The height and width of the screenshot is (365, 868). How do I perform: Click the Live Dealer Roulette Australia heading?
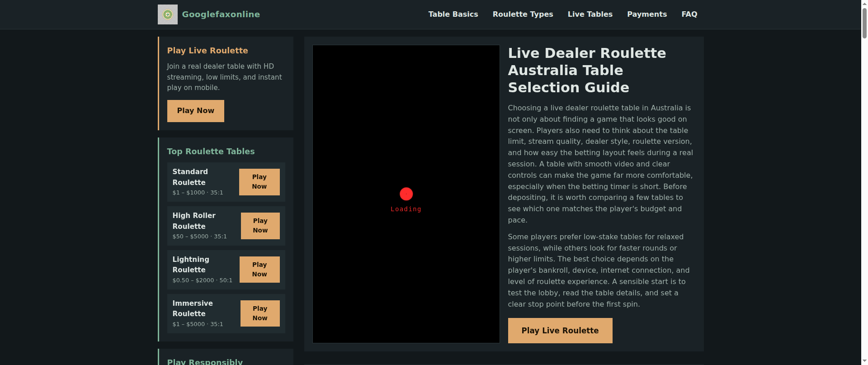(587, 70)
